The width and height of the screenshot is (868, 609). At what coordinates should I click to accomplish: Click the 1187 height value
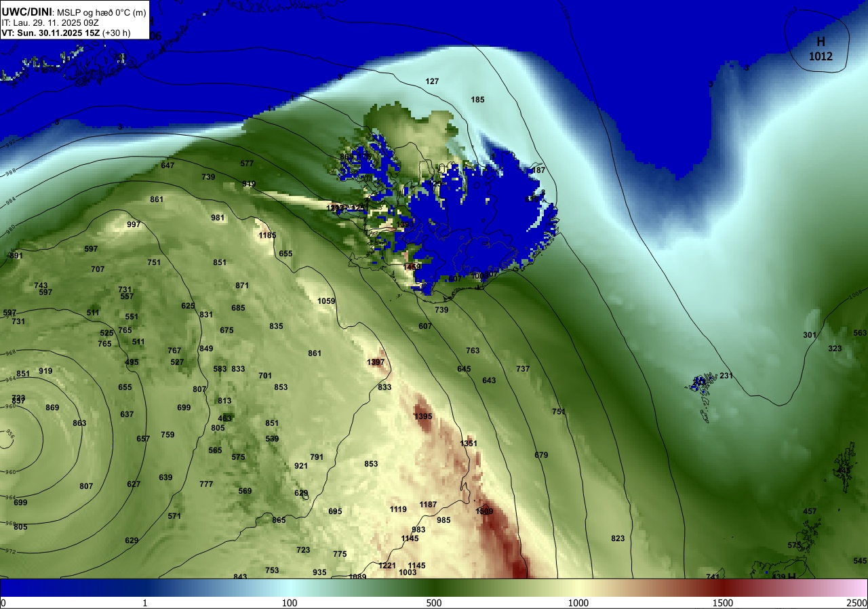[428, 505]
